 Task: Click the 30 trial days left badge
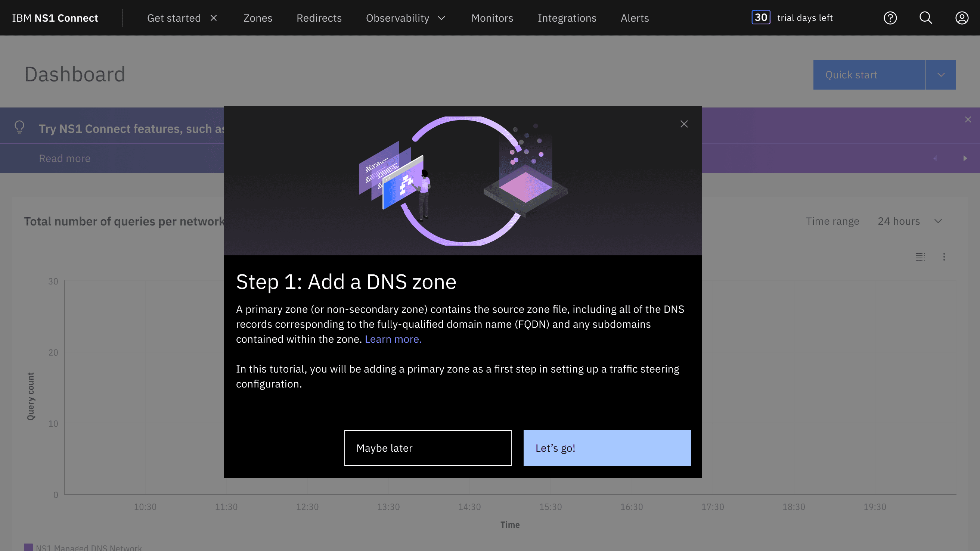click(x=761, y=18)
